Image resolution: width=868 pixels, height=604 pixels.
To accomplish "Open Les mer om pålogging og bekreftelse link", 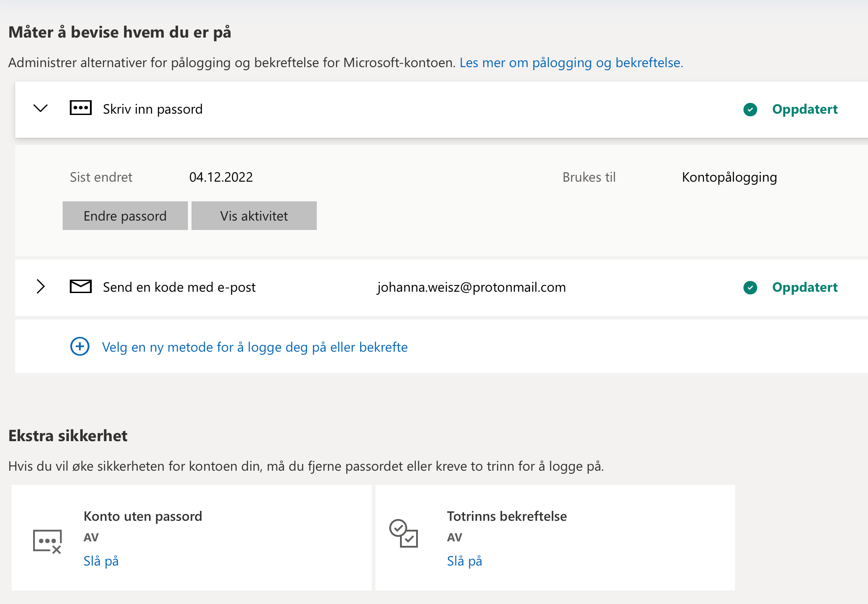I will (571, 63).
